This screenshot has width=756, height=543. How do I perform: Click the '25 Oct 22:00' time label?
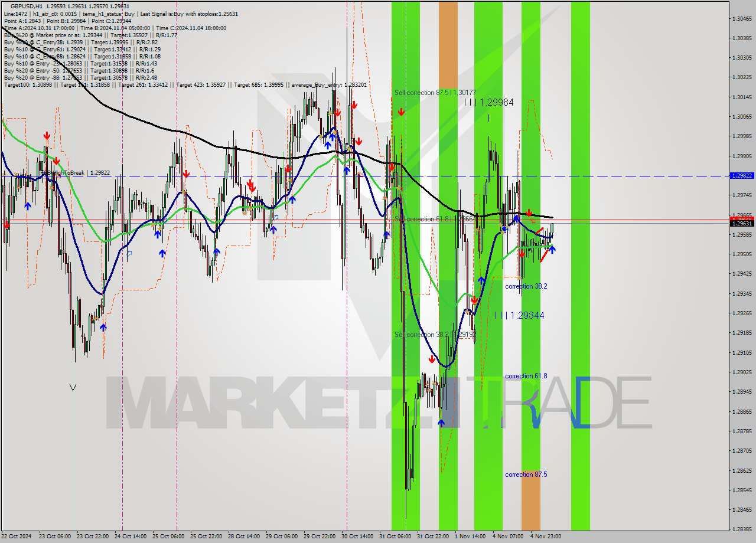205,537
